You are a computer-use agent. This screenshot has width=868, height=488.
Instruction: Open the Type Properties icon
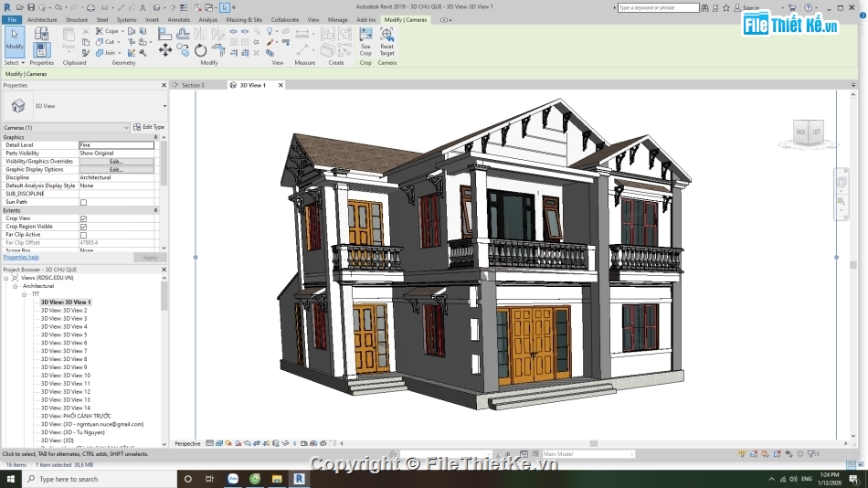coord(41,34)
